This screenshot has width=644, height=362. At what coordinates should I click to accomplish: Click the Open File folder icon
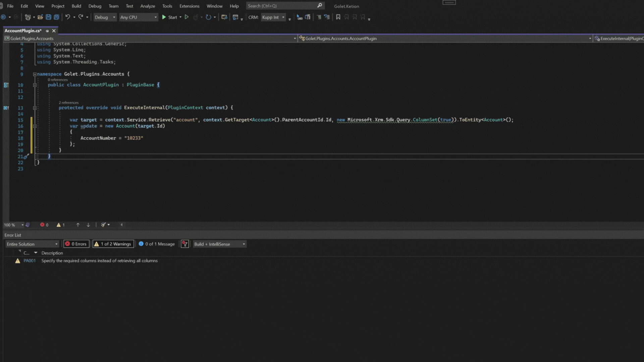(x=40, y=17)
